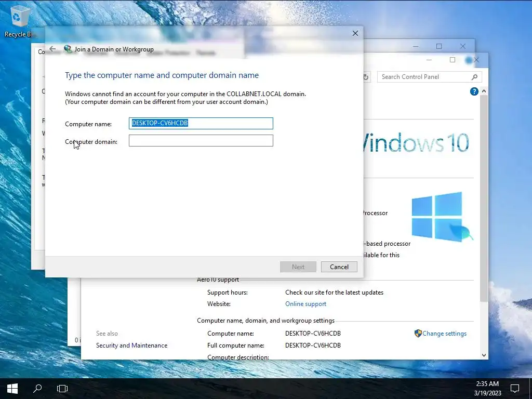Click the Next button in the wizard

298,267
